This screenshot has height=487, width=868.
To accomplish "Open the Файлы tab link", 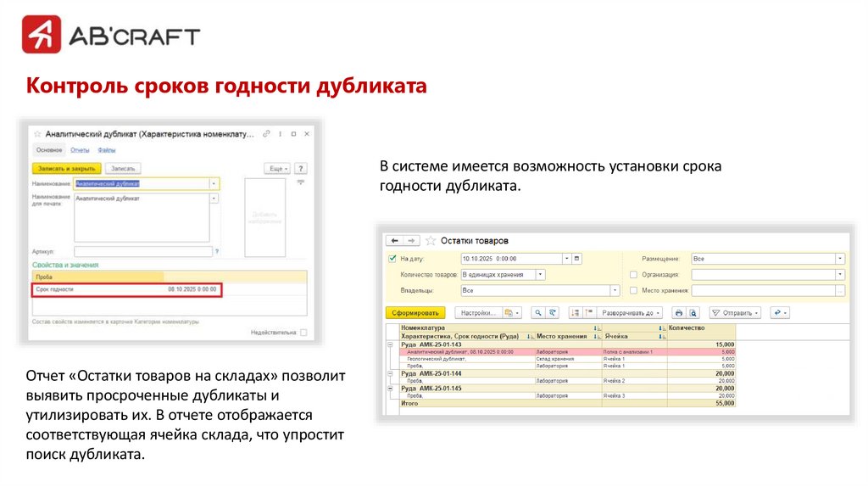I will point(107,150).
